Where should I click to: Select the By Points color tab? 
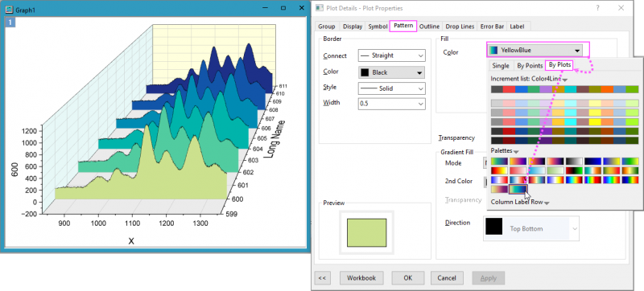(x=530, y=66)
